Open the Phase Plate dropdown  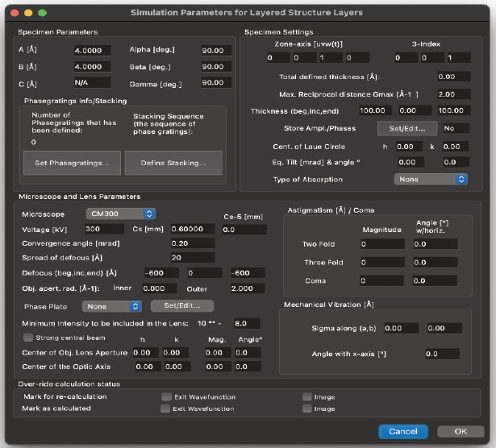(113, 306)
